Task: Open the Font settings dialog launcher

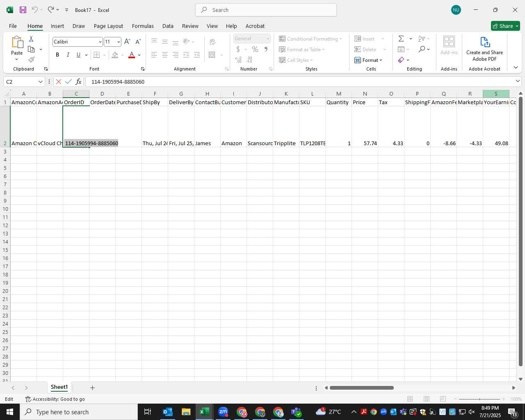Action: point(143,69)
